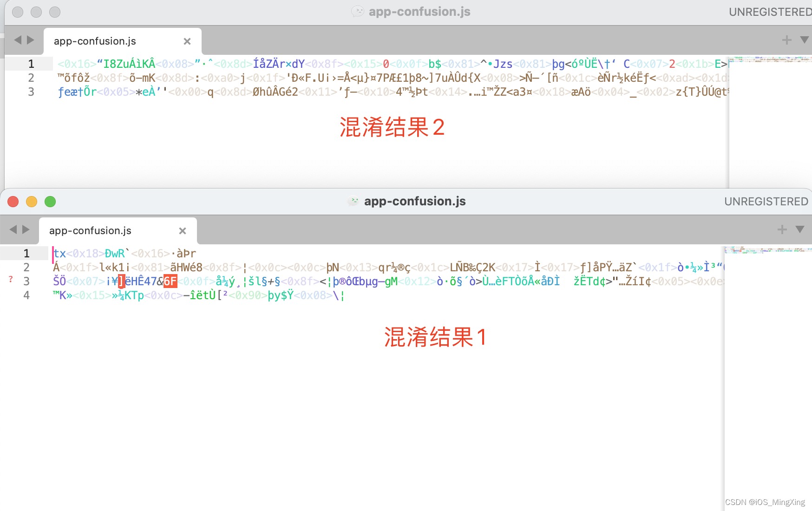Click the back window minimap
Image resolution: width=812 pixels, height=511 pixels.
(x=770, y=59)
